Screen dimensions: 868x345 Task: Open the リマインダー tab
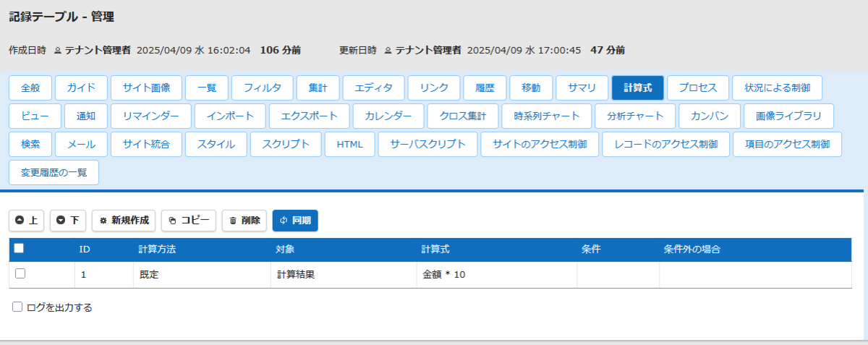151,116
